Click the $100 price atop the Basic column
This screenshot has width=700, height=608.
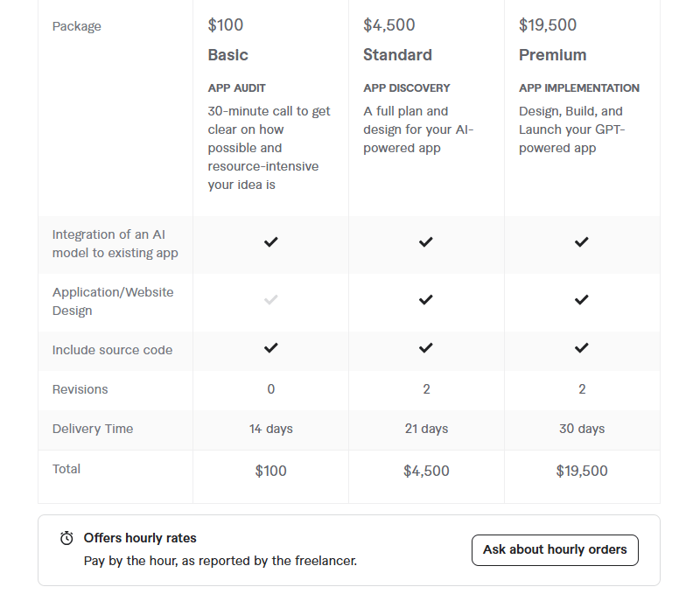[226, 25]
